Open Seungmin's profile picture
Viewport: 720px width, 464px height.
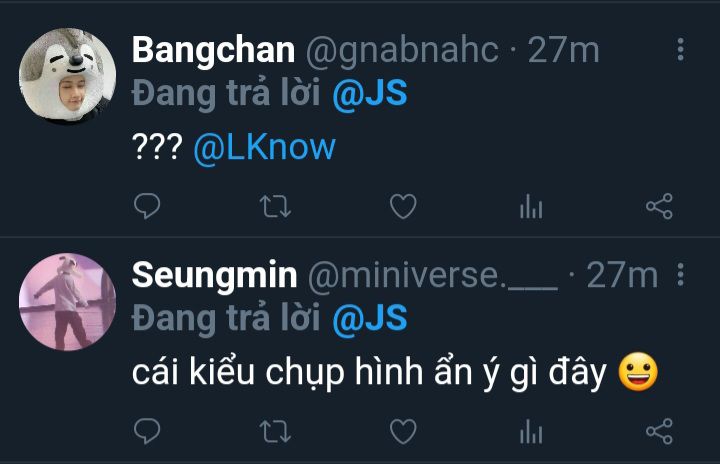[x=68, y=301]
